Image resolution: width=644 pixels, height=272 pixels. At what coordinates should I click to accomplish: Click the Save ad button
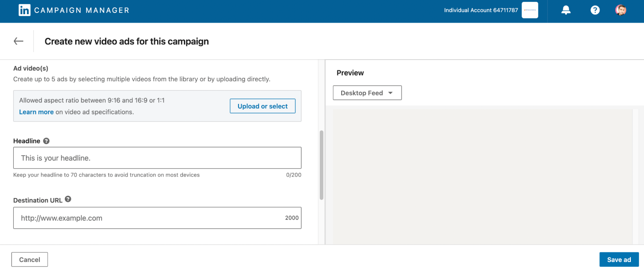pyautogui.click(x=619, y=260)
